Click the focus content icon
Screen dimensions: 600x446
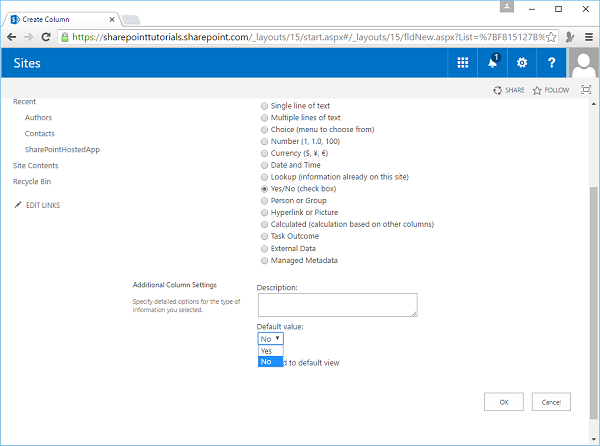click(x=584, y=90)
